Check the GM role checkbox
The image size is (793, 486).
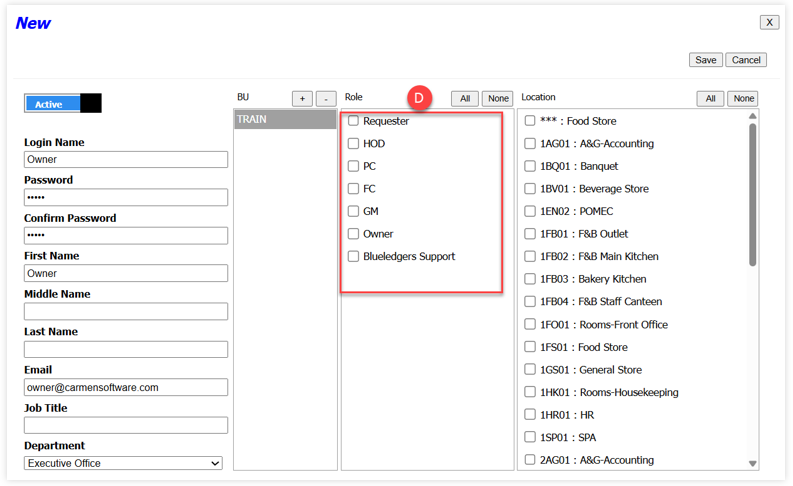[x=353, y=211]
